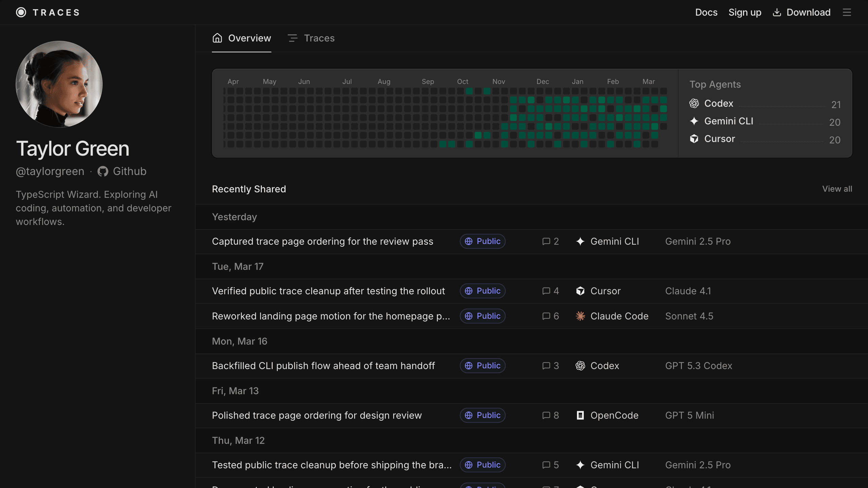
Task: Click the Gemini CLI star icon on yesterday's trace
Action: (x=580, y=241)
